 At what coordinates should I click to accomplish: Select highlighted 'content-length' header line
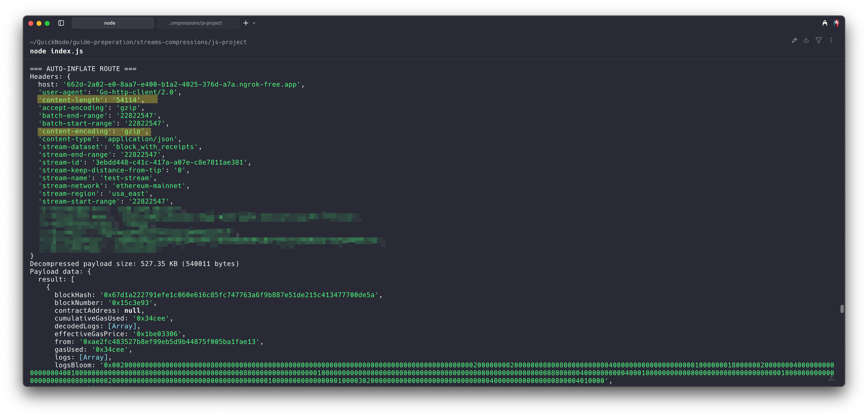pyautogui.click(x=97, y=100)
